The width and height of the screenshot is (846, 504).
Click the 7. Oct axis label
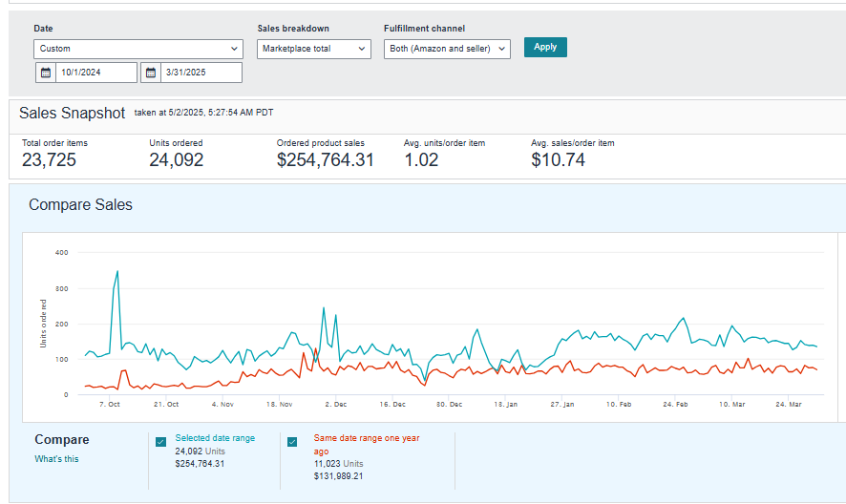110,404
